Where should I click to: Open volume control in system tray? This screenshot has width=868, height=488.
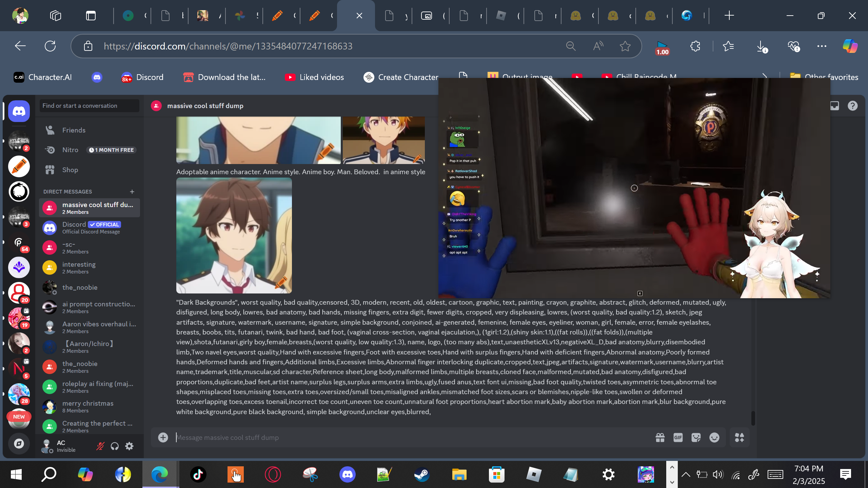[x=718, y=474]
